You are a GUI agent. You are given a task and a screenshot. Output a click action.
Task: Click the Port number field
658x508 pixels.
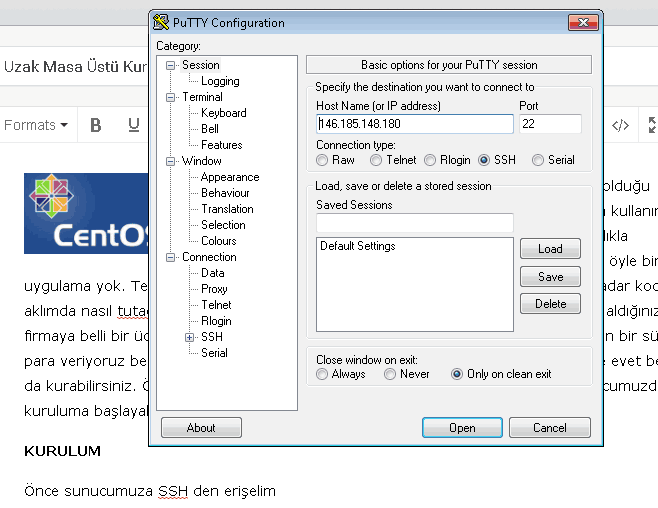(x=550, y=124)
